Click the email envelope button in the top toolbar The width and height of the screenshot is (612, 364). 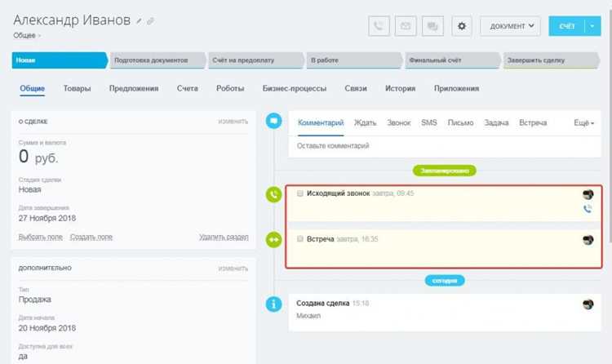[406, 26]
